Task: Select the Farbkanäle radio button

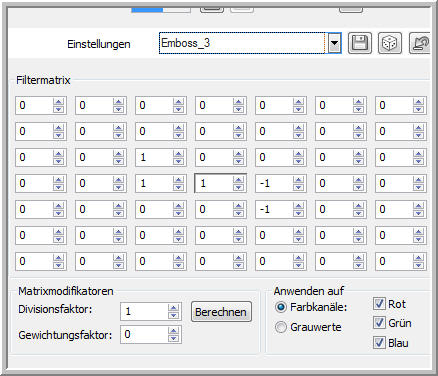Action: point(281,307)
